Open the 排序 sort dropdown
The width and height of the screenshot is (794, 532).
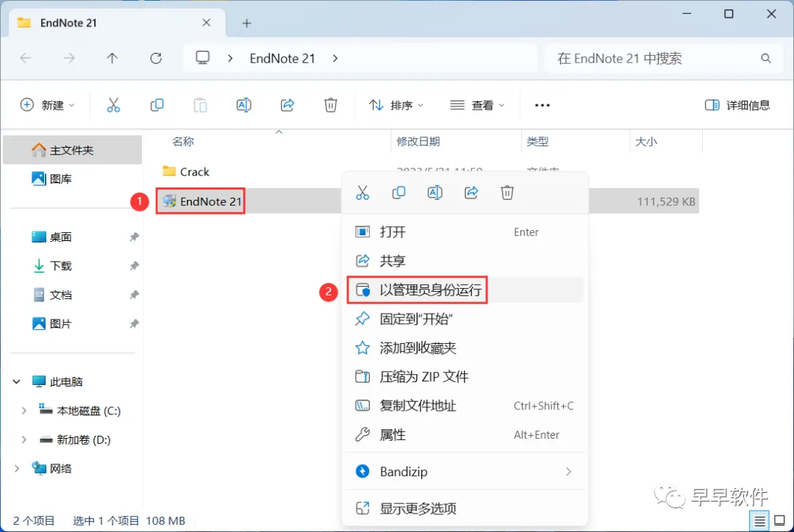tap(396, 105)
